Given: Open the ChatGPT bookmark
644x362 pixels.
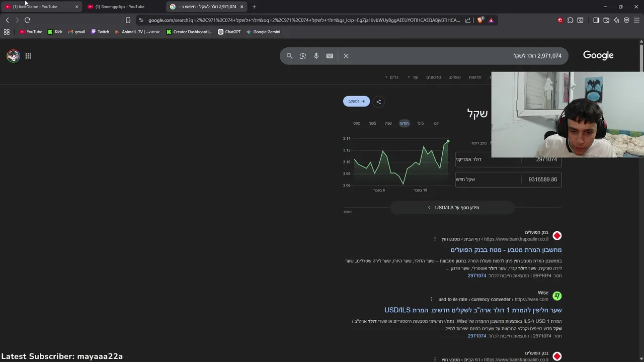Looking at the screenshot, I should point(229,32).
